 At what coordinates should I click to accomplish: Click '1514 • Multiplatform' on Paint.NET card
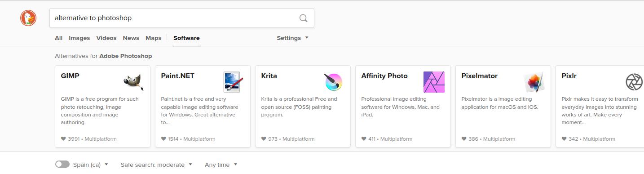[192, 139]
